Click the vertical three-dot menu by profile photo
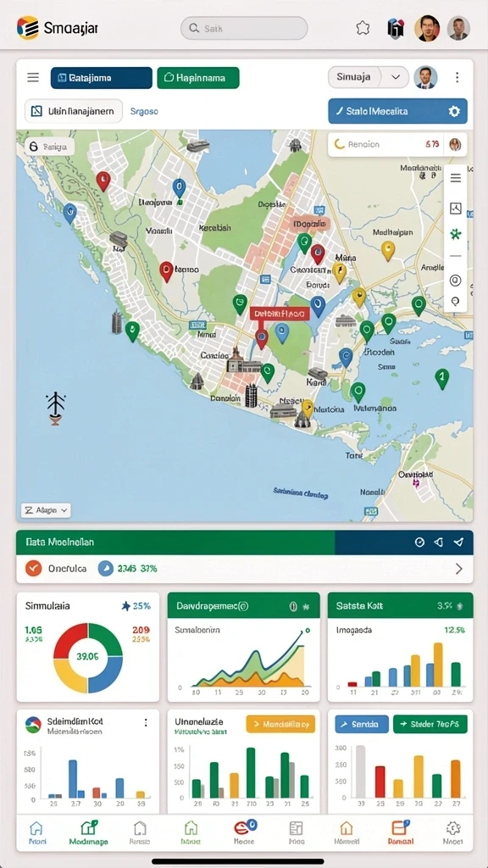Screen dimensions: 488x868 pyautogui.click(x=457, y=77)
